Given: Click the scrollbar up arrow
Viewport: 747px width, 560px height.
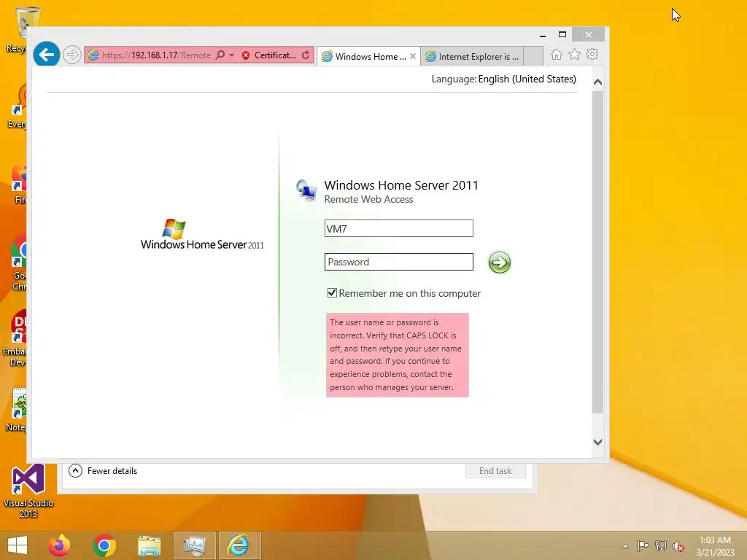Looking at the screenshot, I should [x=598, y=82].
